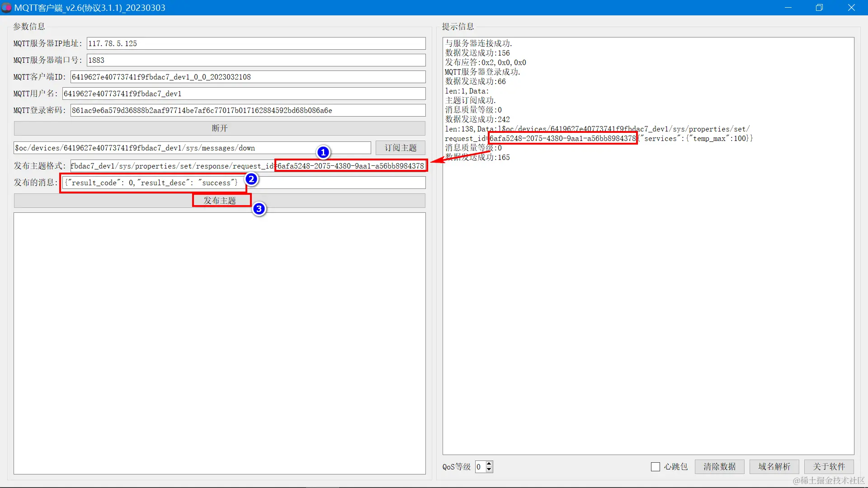Click the 订阅主题 subscribe button
The width and height of the screenshot is (868, 488).
click(x=400, y=148)
